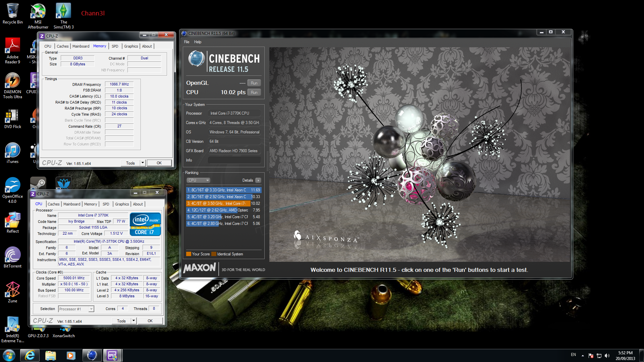Open Tools dropdown arrow in lower CPU-Z

coord(133,321)
